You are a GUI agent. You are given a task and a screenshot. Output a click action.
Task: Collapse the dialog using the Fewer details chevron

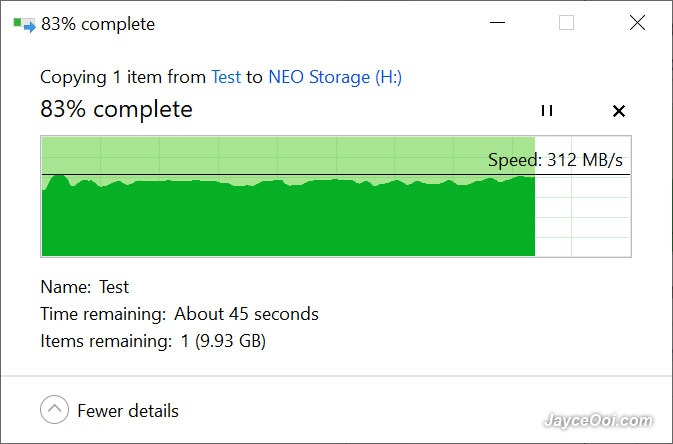(54, 410)
